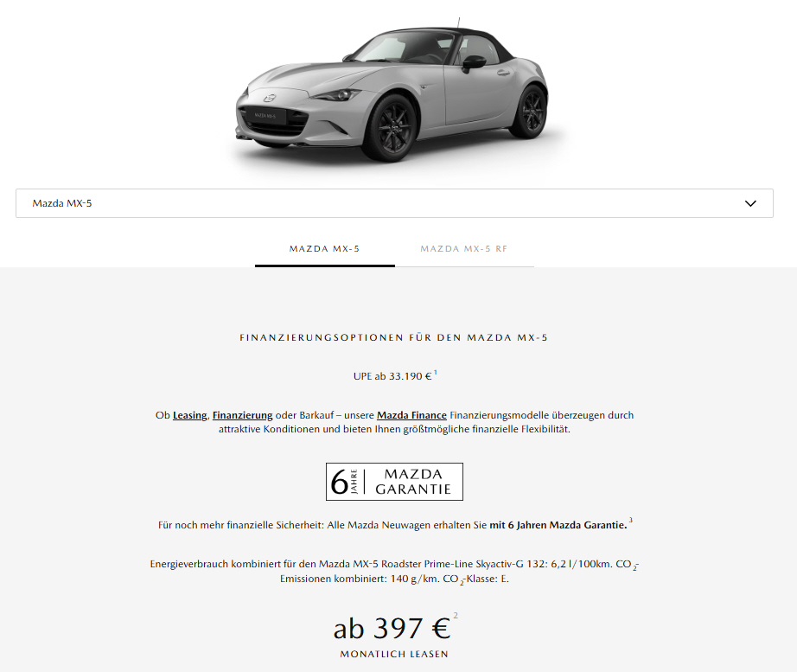Click the bold mit 6 Jahren Mazda Garantie text

pos(558,525)
